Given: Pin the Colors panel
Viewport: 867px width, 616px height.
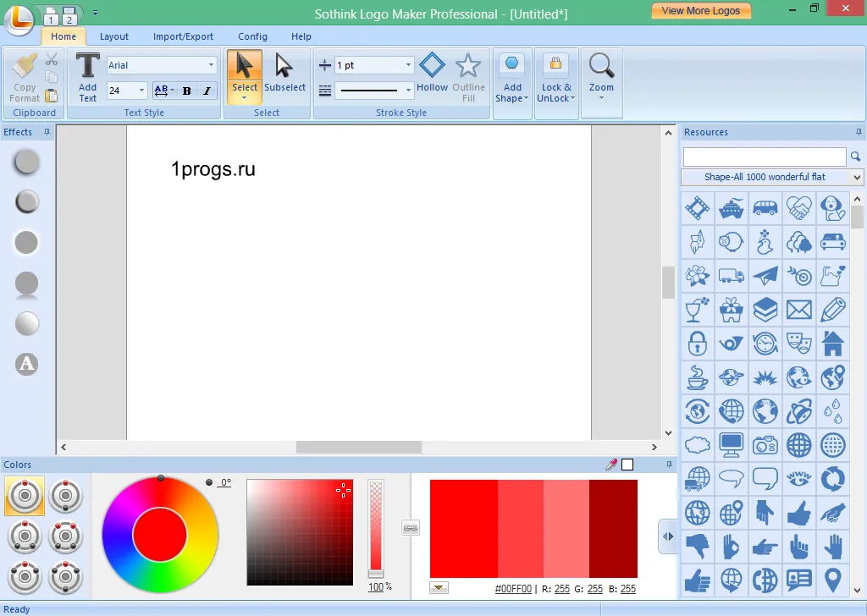Looking at the screenshot, I should 669,465.
